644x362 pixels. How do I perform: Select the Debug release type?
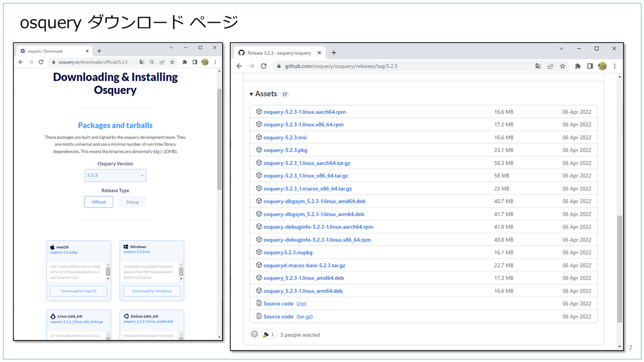pyautogui.click(x=132, y=202)
